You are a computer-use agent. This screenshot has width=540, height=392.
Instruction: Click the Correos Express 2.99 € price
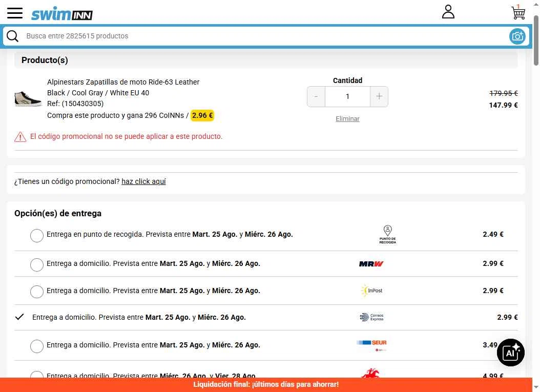coord(507,317)
